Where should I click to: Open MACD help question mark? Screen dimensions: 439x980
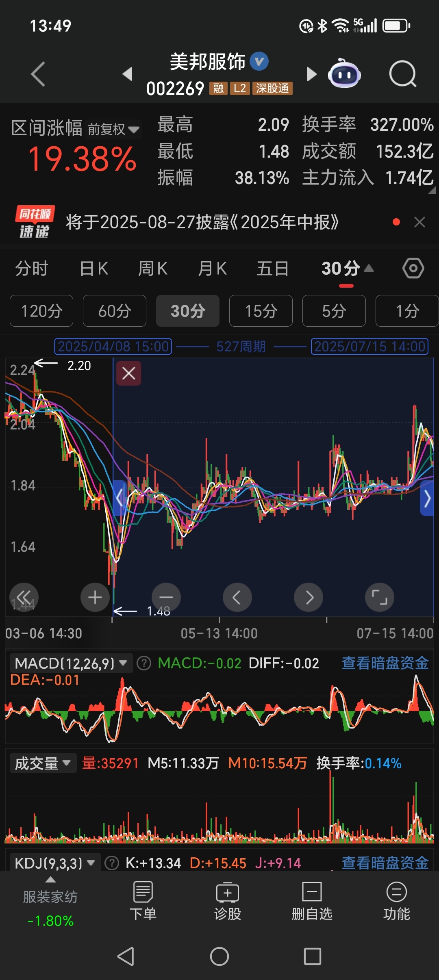pos(144,663)
